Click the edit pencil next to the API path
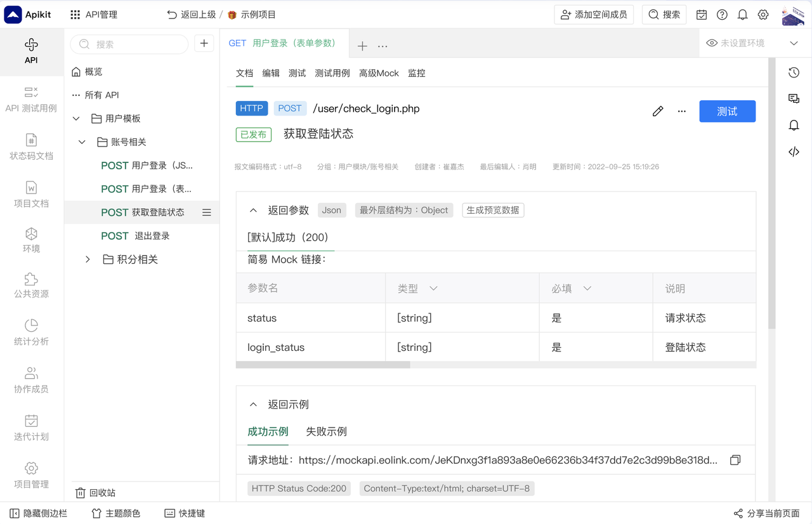Image resolution: width=812 pixels, height=524 pixels. [x=658, y=110]
